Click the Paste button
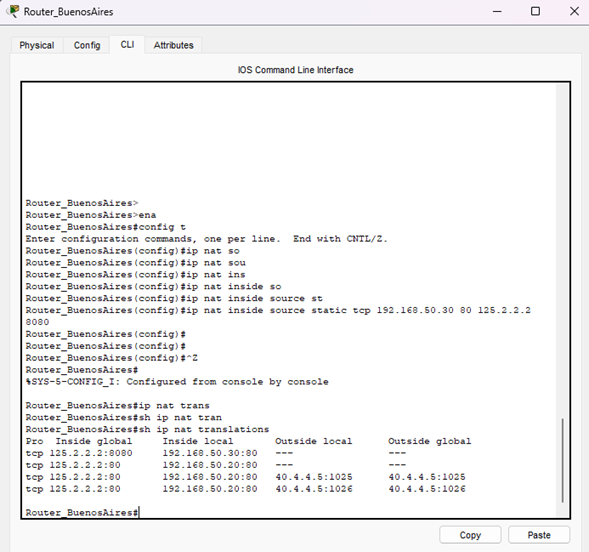The image size is (589, 552). click(x=539, y=535)
